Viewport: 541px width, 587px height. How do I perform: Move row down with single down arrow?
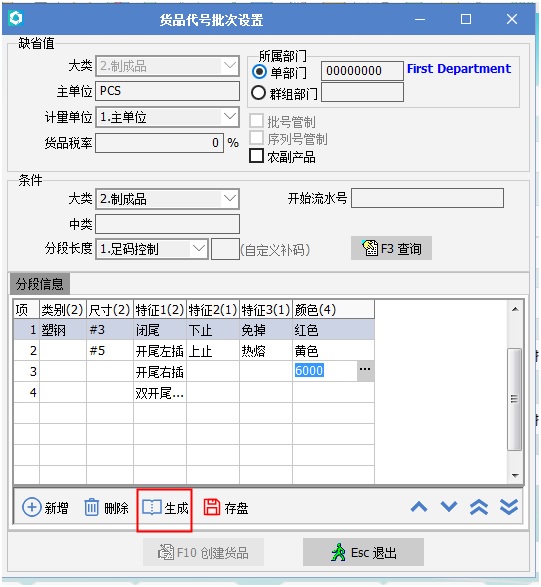(449, 507)
